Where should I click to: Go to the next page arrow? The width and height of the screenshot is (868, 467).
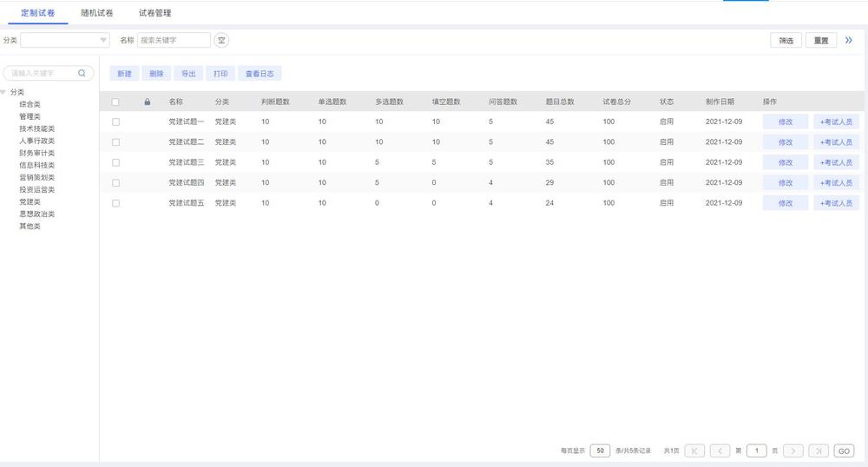pos(793,451)
